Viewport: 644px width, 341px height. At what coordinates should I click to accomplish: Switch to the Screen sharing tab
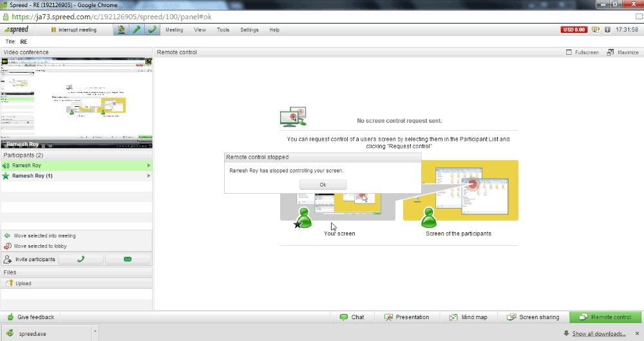click(533, 317)
